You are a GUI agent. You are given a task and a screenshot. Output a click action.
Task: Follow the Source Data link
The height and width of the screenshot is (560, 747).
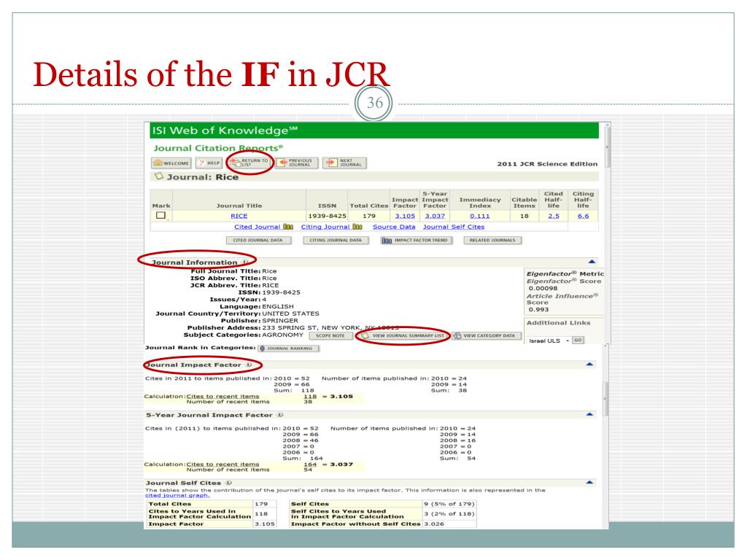click(394, 227)
